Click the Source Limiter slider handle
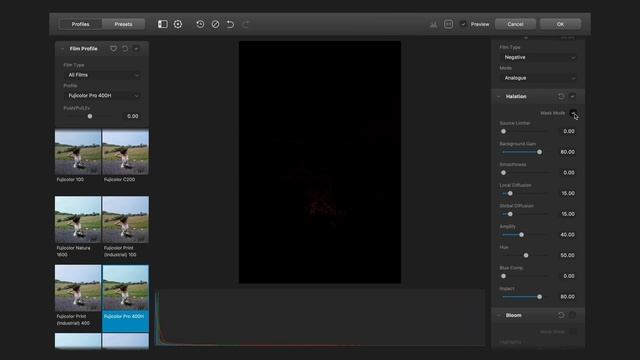Viewport: 640px width, 360px height. [x=503, y=131]
